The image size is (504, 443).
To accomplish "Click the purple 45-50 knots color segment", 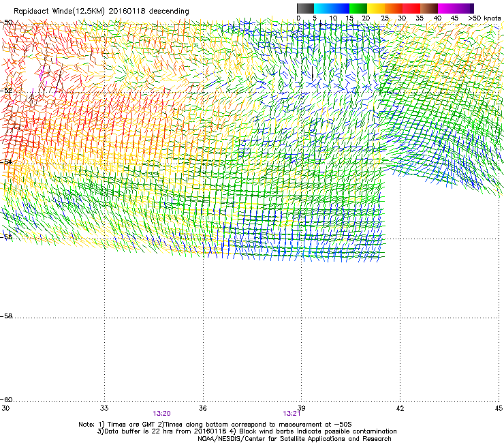I will (464, 8).
